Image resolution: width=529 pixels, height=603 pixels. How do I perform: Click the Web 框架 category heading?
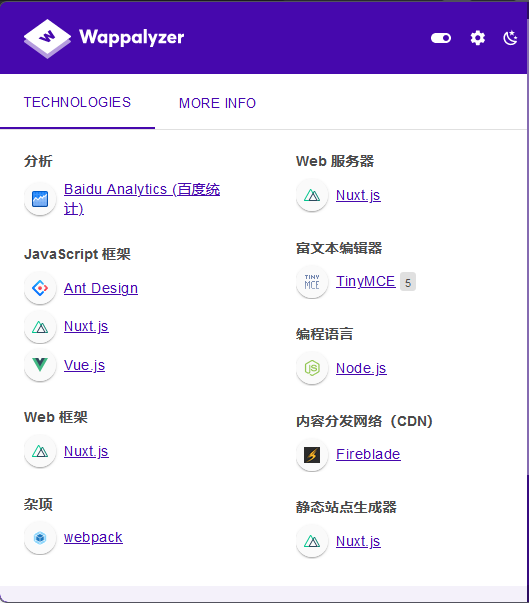[x=56, y=417]
